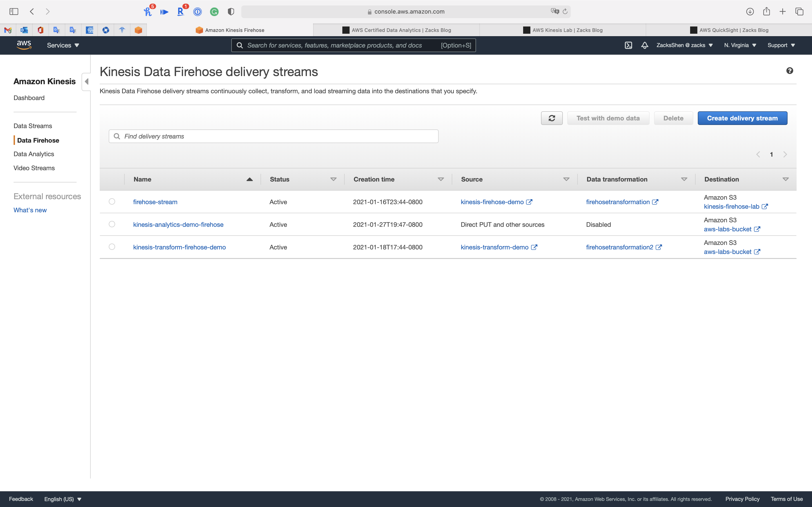Image resolution: width=812 pixels, height=507 pixels.
Task: Select the kinesis-analytics-demo-firehose radio button
Action: click(112, 224)
